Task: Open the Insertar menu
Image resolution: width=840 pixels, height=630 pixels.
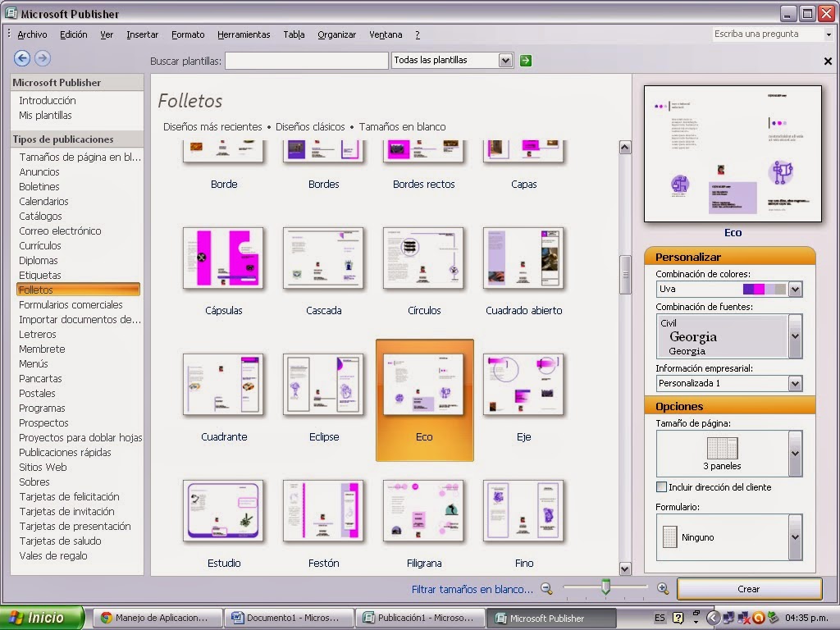Action: pyautogui.click(x=143, y=34)
